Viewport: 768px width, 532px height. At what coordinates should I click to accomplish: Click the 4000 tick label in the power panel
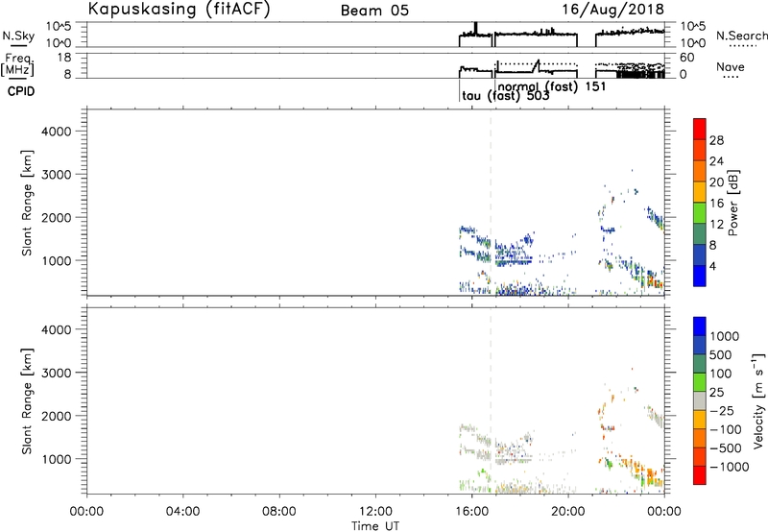(56, 132)
